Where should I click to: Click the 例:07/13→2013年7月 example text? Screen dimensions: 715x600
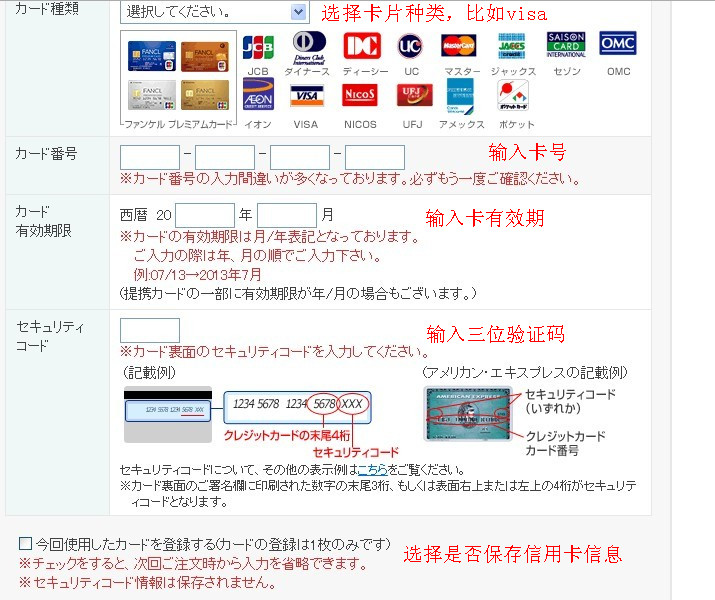click(197, 274)
